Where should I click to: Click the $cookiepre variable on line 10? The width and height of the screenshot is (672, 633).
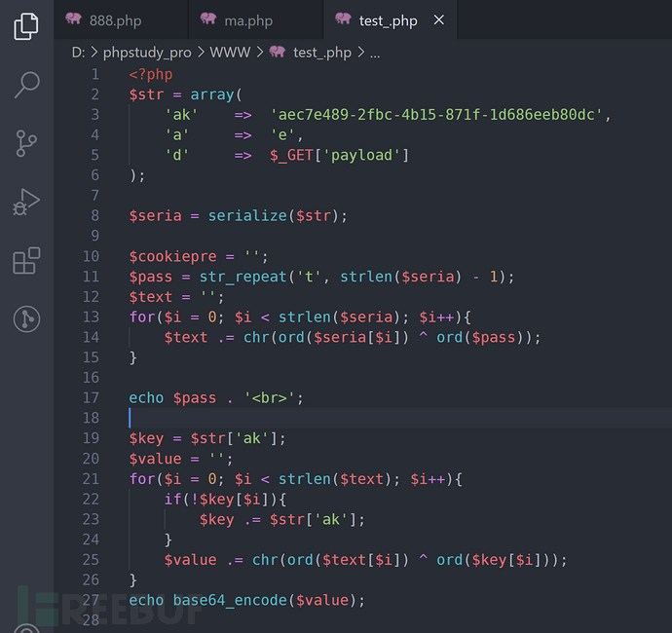pos(172,256)
